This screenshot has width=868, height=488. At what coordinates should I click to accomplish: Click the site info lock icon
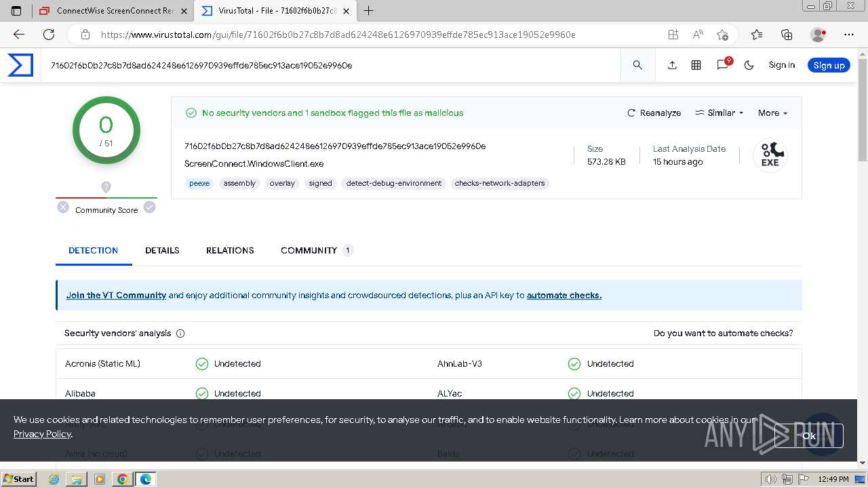85,35
